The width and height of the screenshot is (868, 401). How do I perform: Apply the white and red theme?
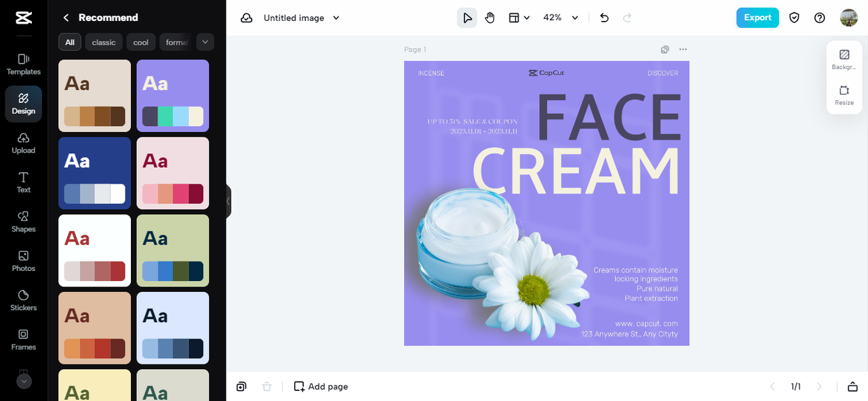[x=95, y=251]
